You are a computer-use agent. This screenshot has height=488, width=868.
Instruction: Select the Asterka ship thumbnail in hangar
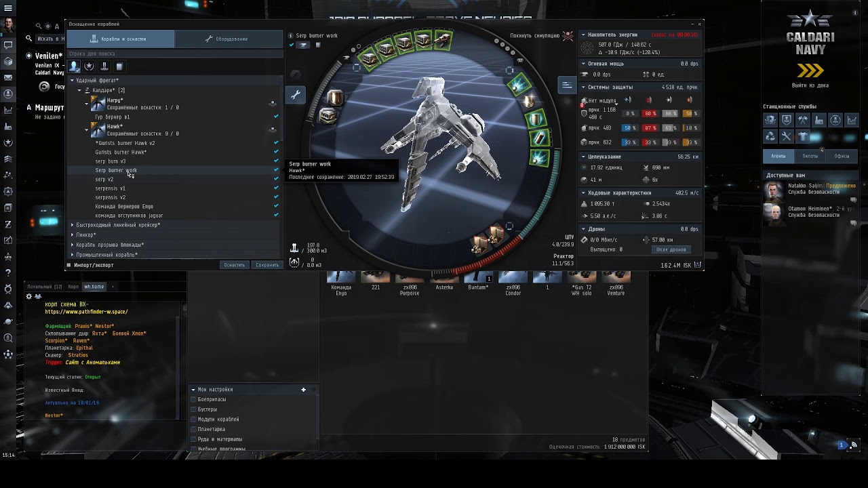(444, 279)
